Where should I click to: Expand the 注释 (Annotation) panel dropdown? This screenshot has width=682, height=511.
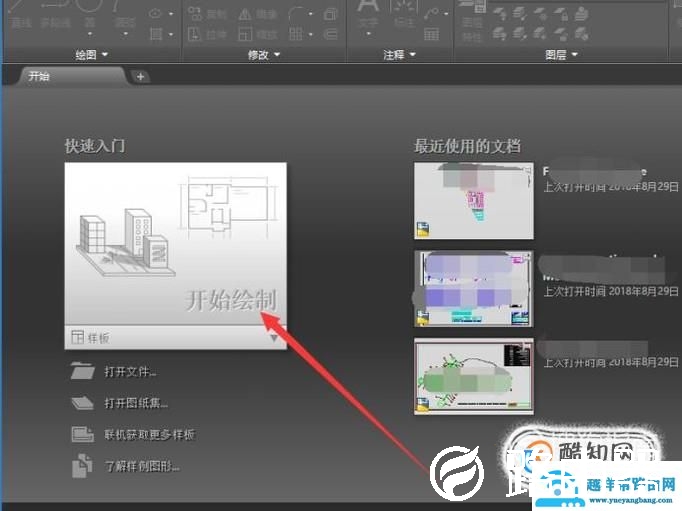(397, 55)
